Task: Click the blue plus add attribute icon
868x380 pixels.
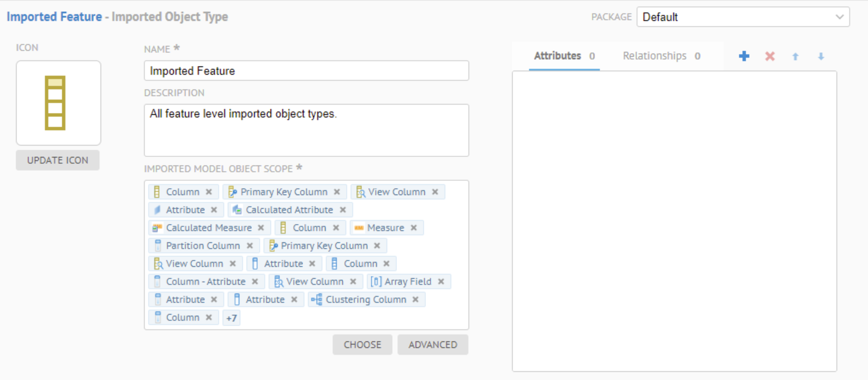Action: [x=744, y=56]
